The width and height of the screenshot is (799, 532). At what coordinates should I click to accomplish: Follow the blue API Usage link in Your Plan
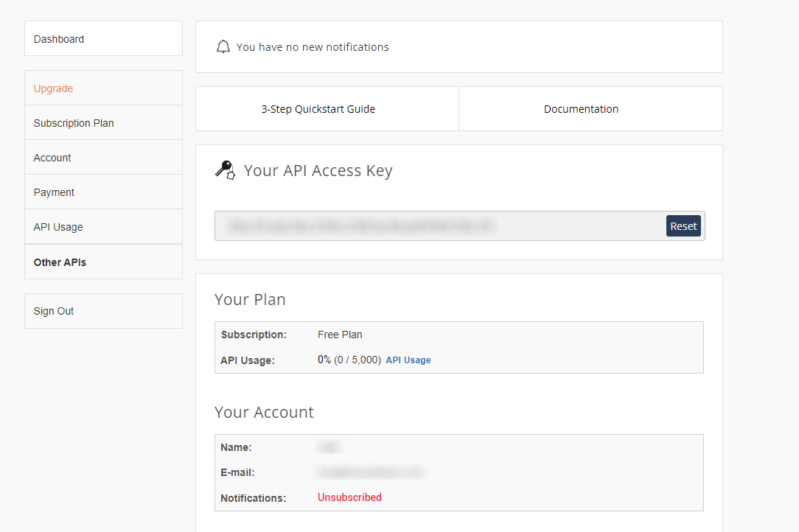[x=408, y=360]
